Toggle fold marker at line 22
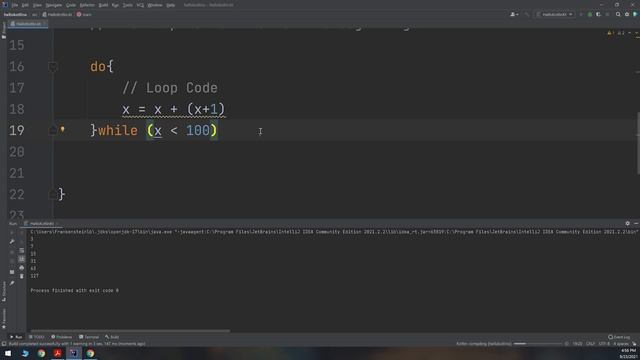 [x=53, y=194]
